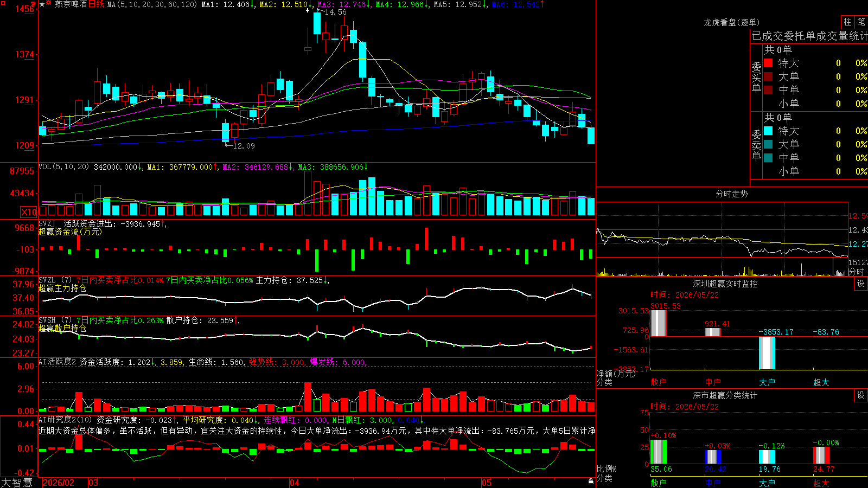Image resolution: width=868 pixels, height=488 pixels.
Task: Open 设 settings for 深市超赢分类统计
Action: (x=861, y=395)
